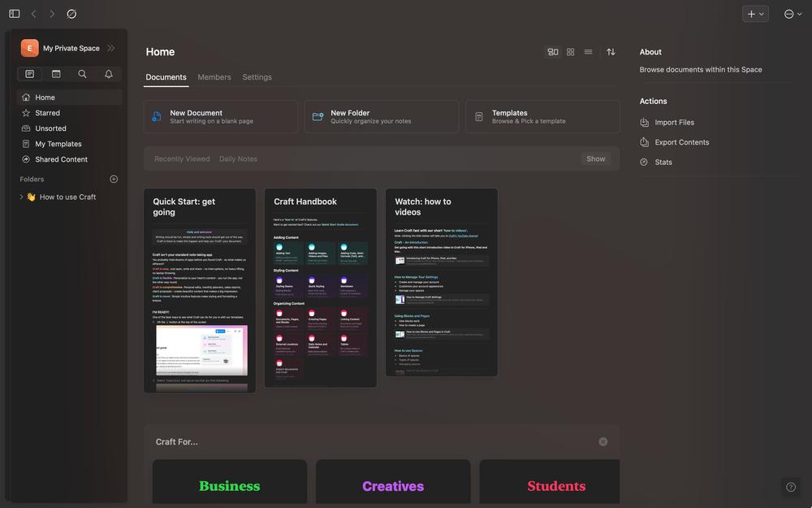Go forward with the right arrow
This screenshot has width=812, height=508.
(52, 14)
